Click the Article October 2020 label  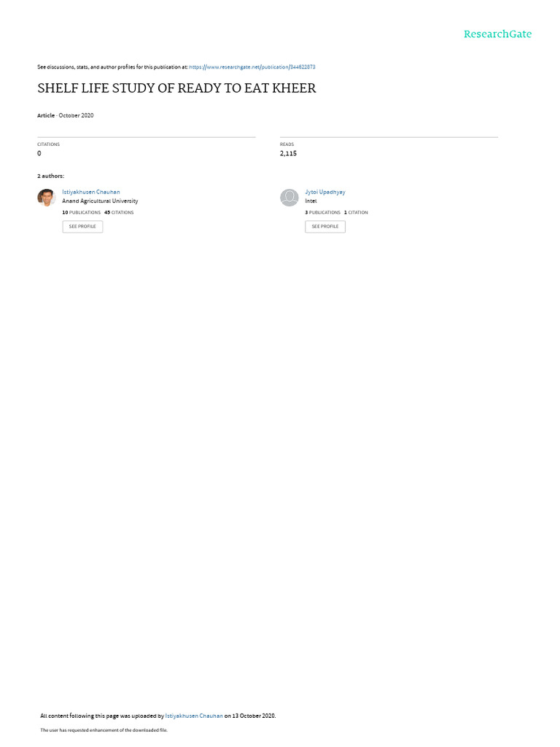[65, 115]
